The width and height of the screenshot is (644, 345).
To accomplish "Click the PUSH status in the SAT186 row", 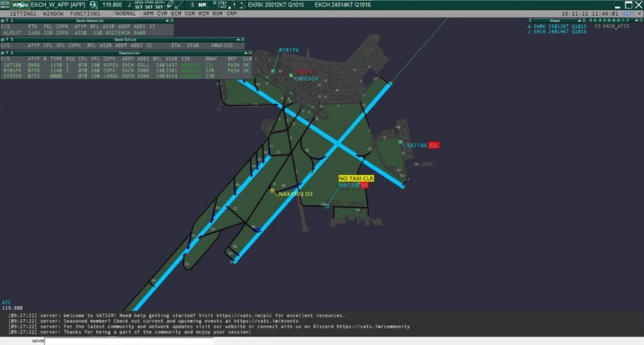I will (233, 65).
